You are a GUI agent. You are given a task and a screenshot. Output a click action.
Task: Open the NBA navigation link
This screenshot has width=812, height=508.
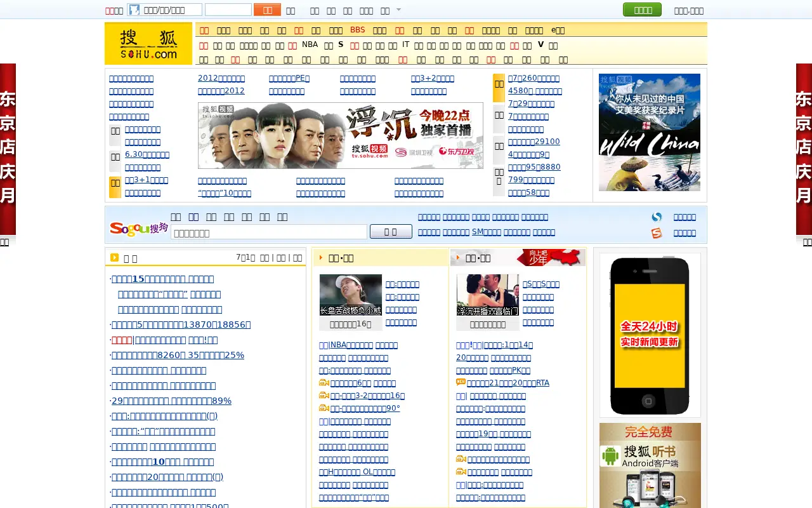pyautogui.click(x=310, y=44)
